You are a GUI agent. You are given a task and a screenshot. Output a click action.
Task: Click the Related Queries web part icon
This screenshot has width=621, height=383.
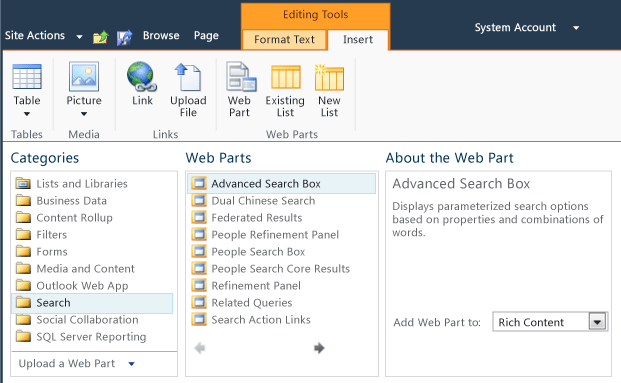(199, 303)
